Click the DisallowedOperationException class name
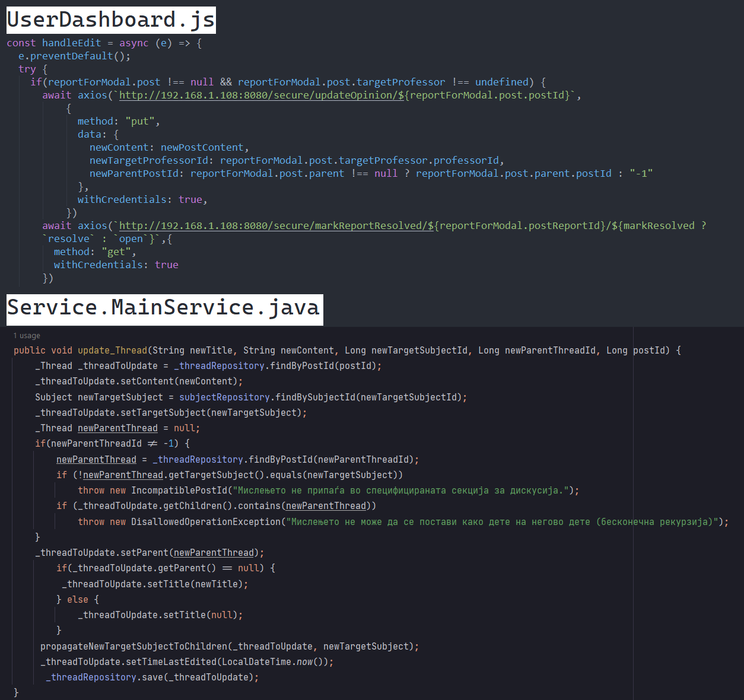 206,522
